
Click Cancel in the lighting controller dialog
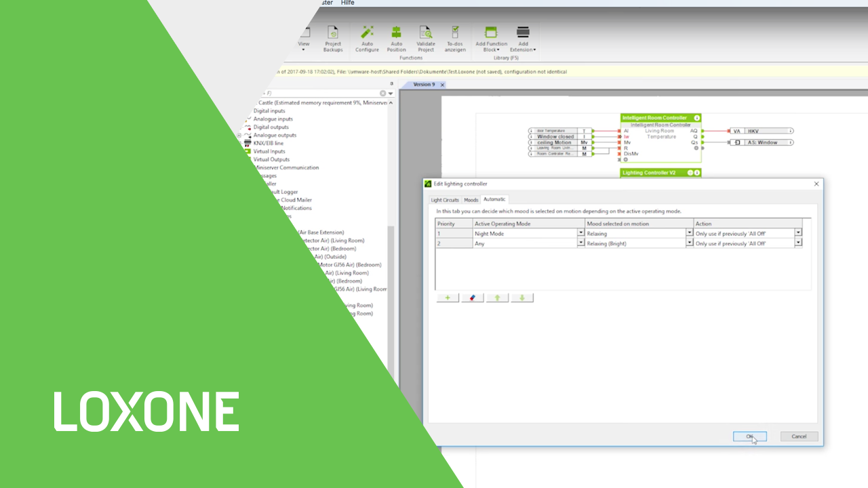pos(799,436)
